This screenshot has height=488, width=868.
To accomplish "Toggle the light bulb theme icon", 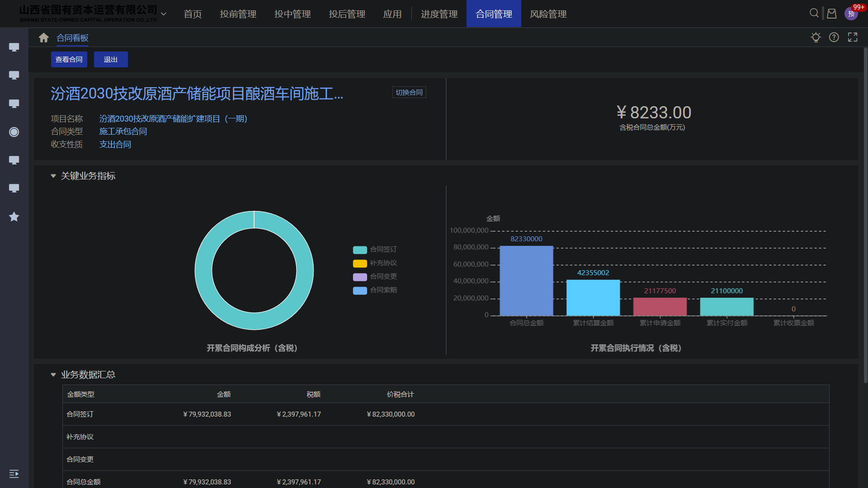I will 816,38.
